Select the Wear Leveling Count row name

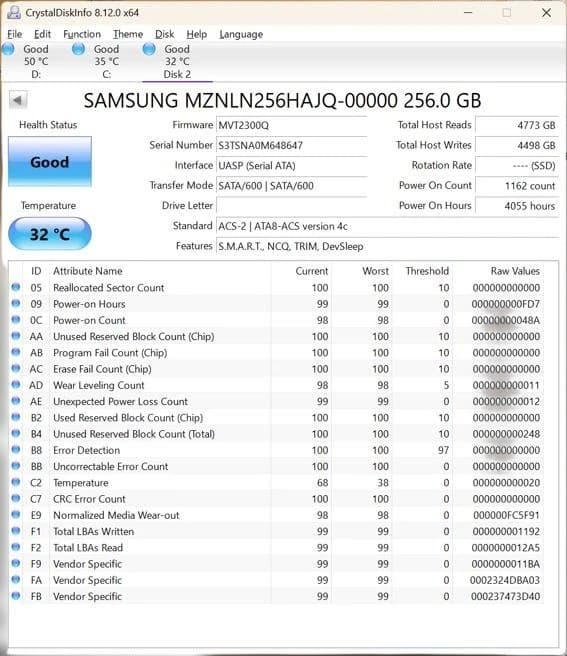pos(99,385)
